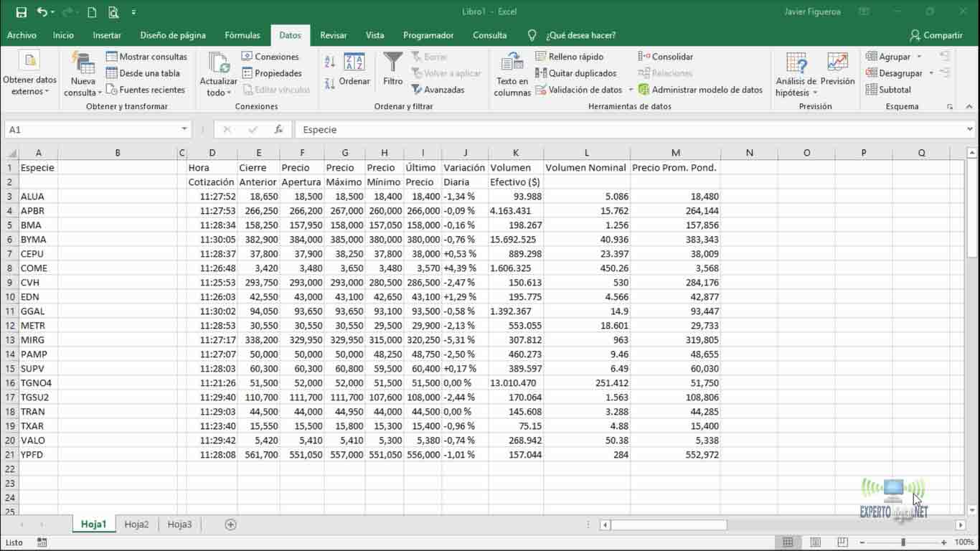This screenshot has width=980, height=551.
Task: Switch to the Hoja2 sheet tab
Action: [x=136, y=524]
